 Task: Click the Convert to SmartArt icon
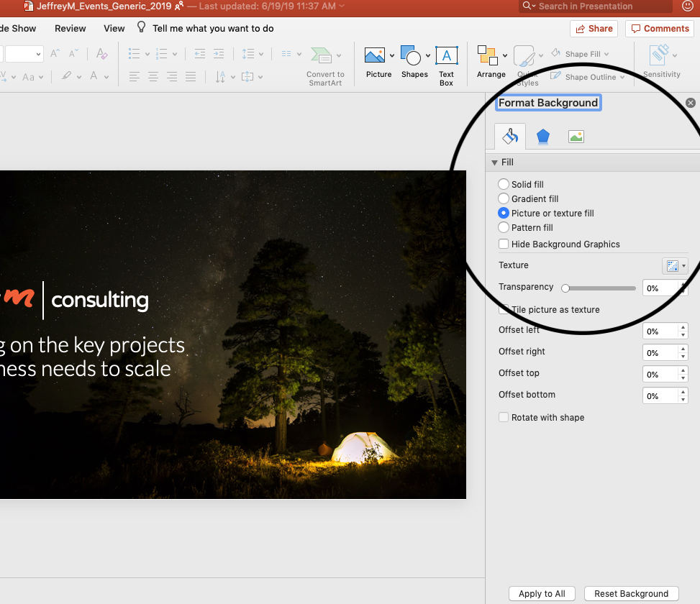pos(322,56)
